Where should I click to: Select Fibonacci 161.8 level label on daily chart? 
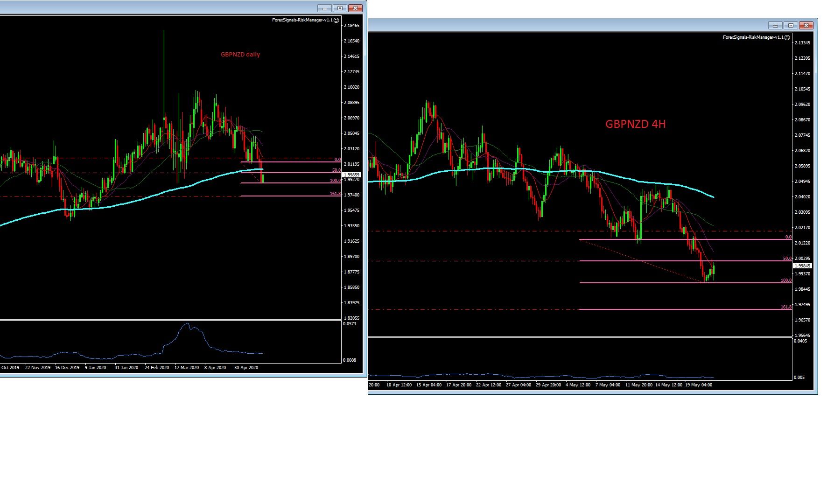click(335, 194)
